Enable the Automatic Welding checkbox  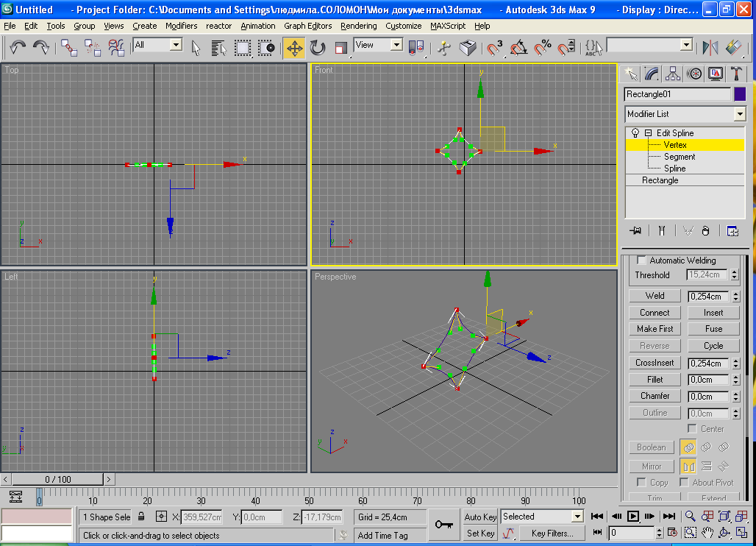[641, 260]
